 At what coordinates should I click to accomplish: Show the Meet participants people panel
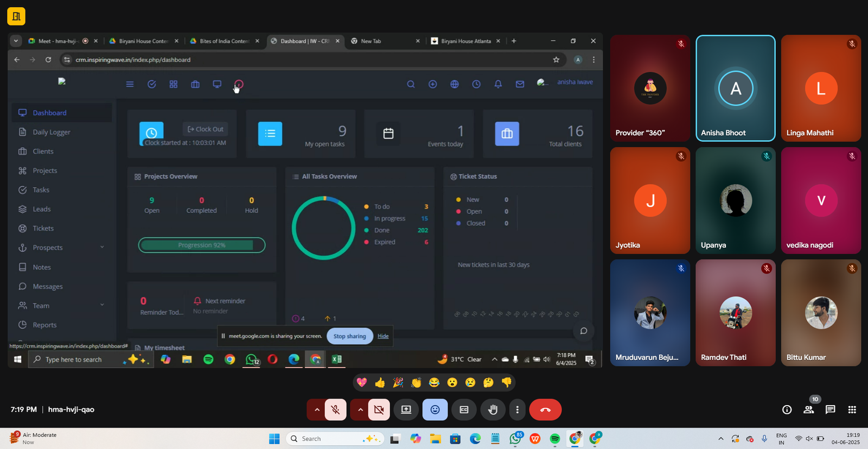[x=808, y=410]
